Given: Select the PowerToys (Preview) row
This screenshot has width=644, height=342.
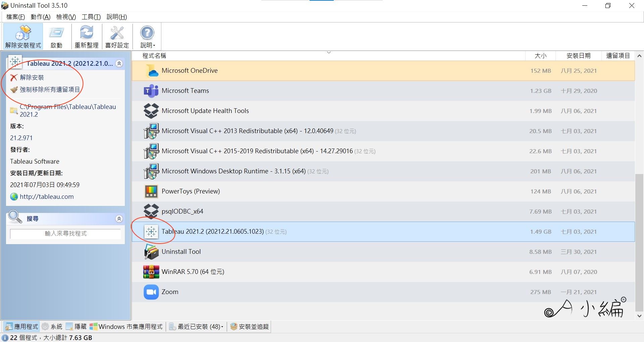Looking at the screenshot, I should pyautogui.click(x=383, y=191).
